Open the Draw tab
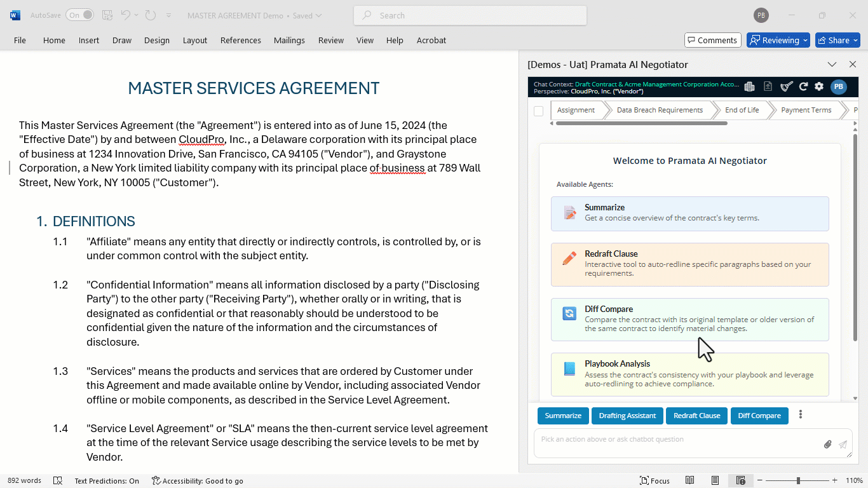The image size is (868, 488). pyautogui.click(x=122, y=40)
